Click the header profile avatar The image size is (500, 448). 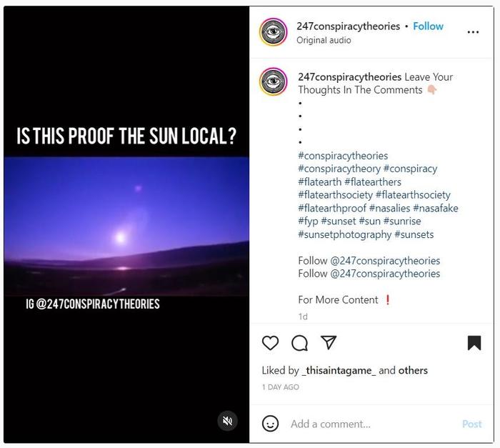click(274, 32)
